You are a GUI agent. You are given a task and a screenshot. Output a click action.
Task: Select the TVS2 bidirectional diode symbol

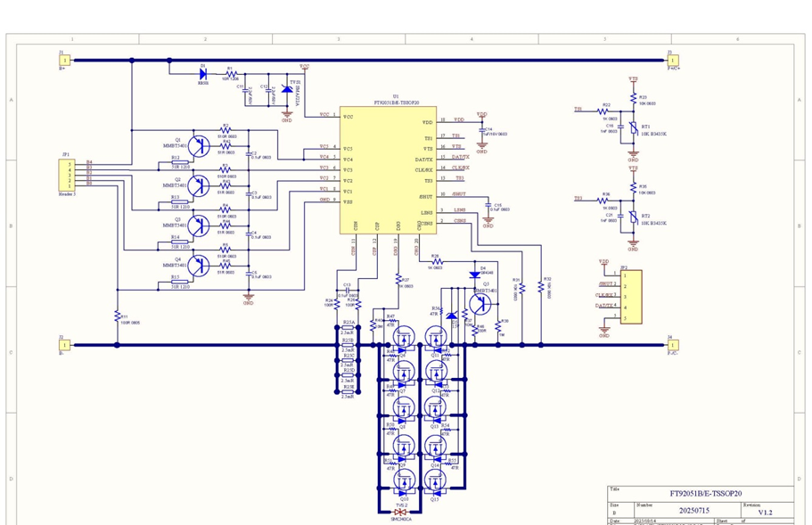[x=400, y=512]
